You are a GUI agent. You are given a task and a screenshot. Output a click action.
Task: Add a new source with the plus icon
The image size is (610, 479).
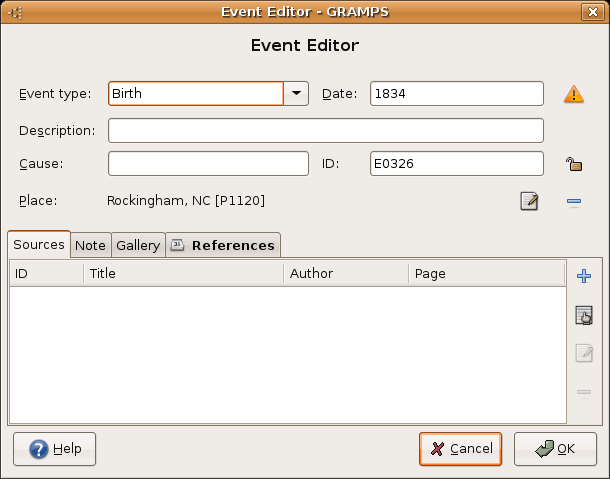(x=585, y=276)
